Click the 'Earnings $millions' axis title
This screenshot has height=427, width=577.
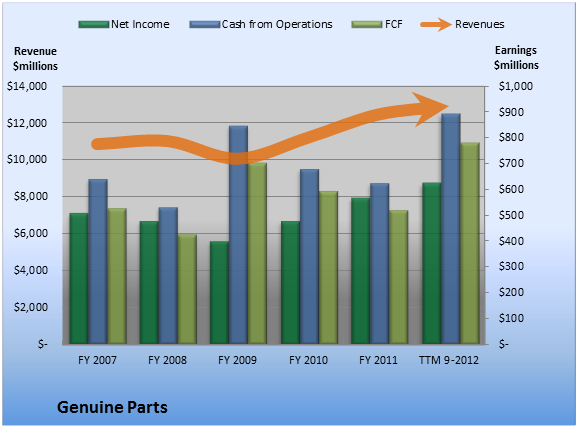(516, 58)
